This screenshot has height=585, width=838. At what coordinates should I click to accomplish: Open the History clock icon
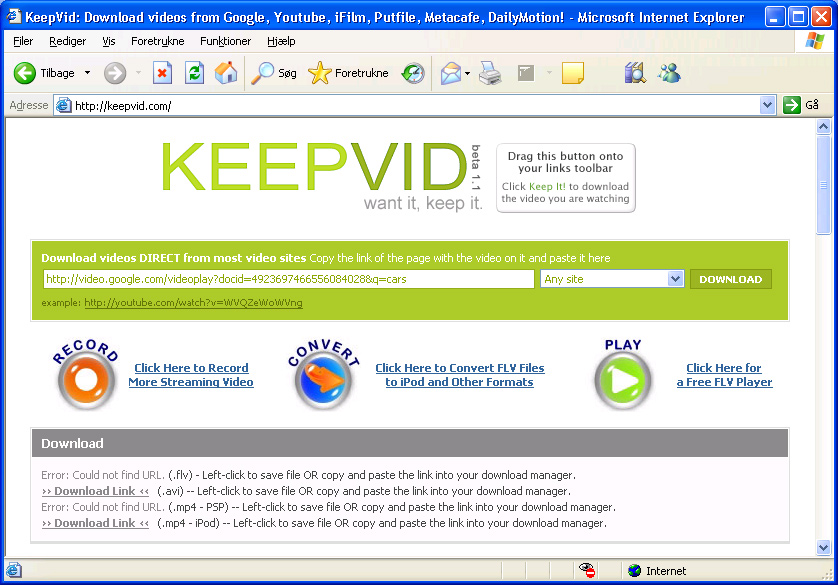point(413,73)
